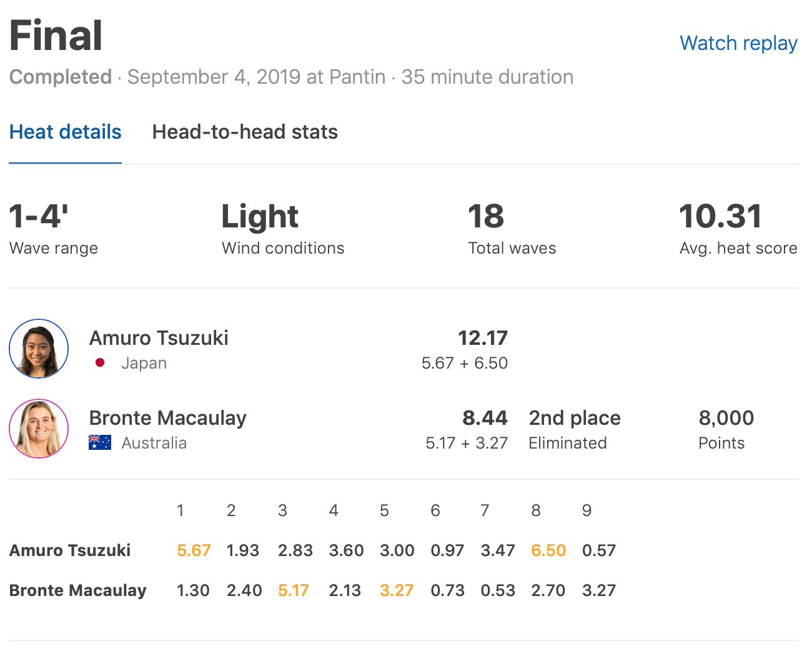
Task: Click the 10.31 average heat score
Action: [x=720, y=217]
